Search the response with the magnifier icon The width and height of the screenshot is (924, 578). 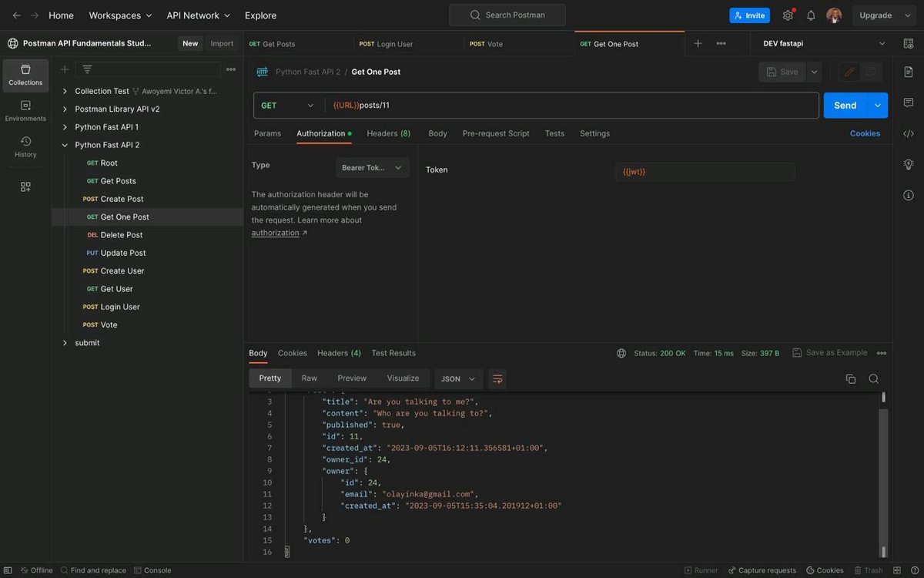coord(874,378)
